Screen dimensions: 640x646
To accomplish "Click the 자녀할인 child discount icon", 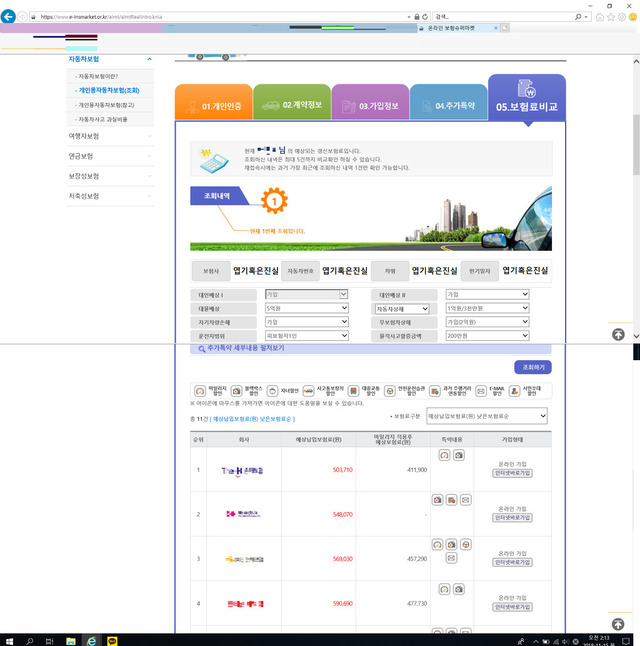I will coord(272,391).
